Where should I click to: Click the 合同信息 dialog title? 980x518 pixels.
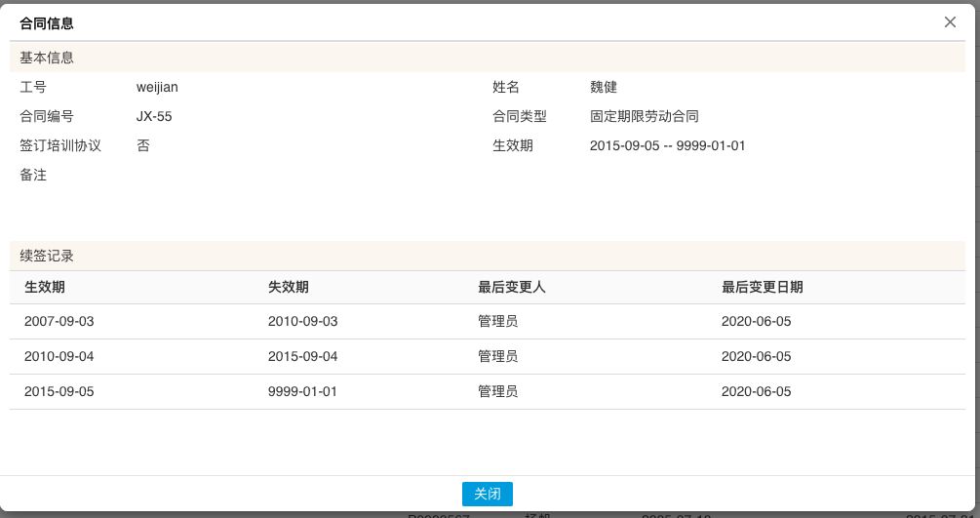point(47,22)
